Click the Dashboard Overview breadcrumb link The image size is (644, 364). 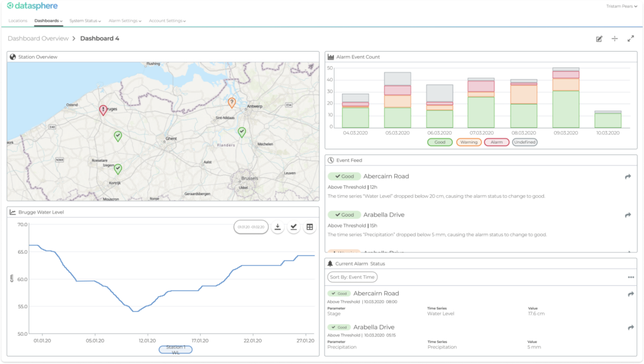38,38
